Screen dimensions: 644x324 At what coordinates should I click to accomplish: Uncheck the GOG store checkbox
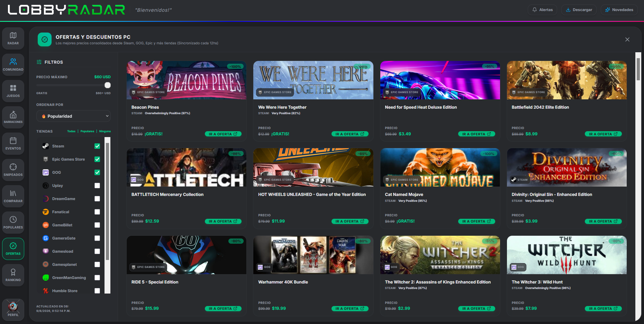[x=97, y=172]
